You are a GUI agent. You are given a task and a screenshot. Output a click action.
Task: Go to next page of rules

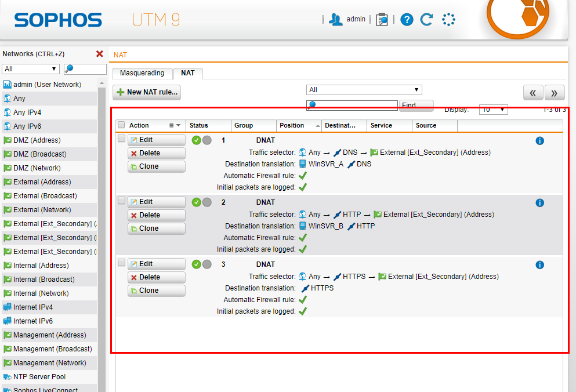pos(555,93)
